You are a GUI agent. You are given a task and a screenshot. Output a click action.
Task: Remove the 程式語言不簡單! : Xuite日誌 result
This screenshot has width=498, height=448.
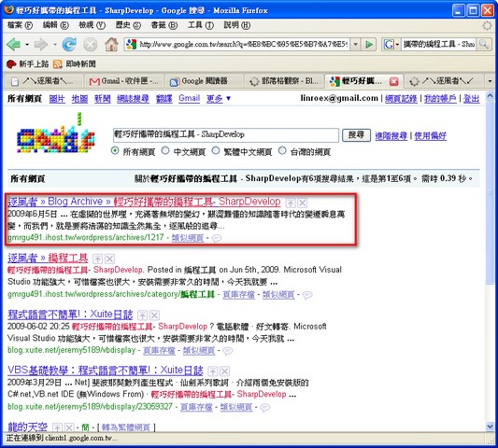click(x=154, y=315)
